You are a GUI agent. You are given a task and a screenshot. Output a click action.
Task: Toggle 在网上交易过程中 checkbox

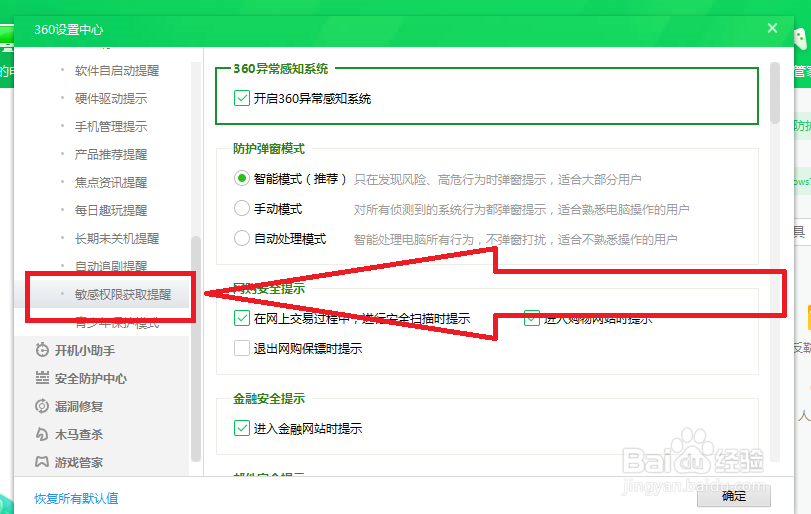(242, 318)
